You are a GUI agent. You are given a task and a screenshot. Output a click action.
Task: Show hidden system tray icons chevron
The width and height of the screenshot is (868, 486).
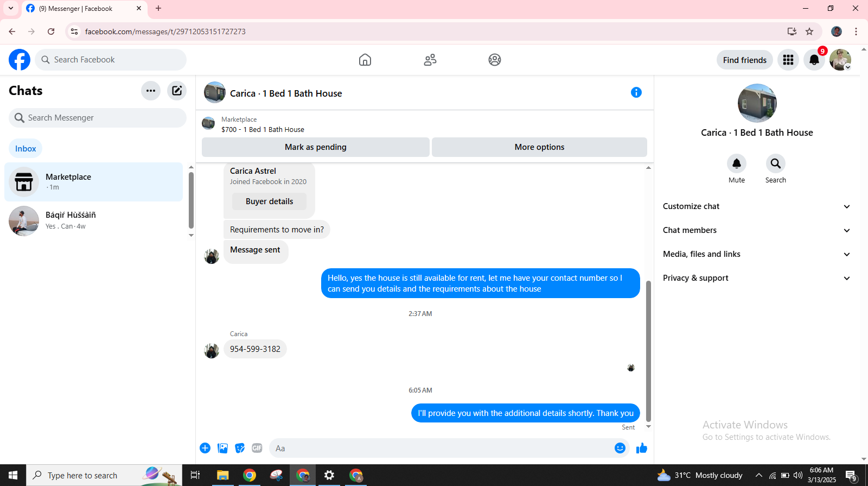coord(758,475)
